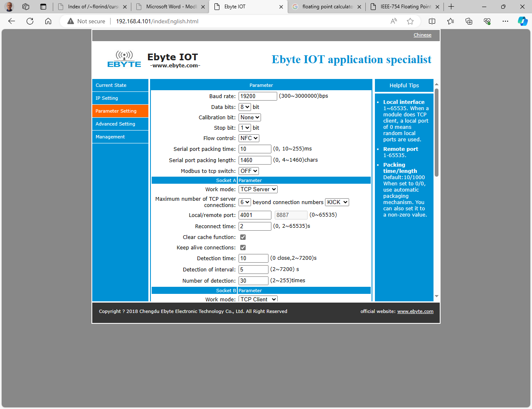This screenshot has width=532, height=409.
Task: Click Number of detection field
Action: [254, 281]
